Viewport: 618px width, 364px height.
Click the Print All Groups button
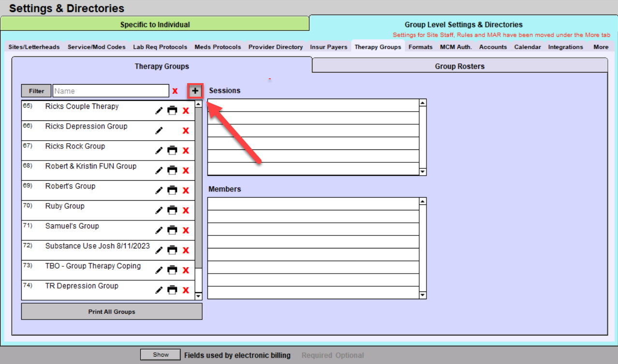tap(112, 312)
